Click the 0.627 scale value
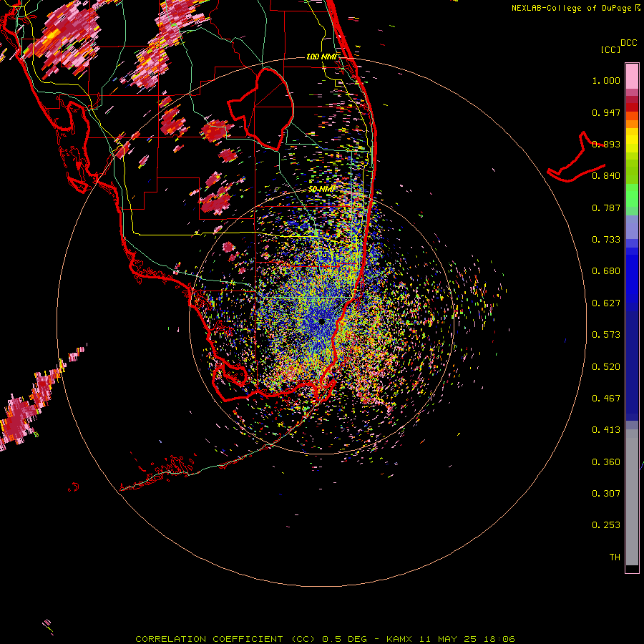This screenshot has width=644, height=644. tap(606, 303)
